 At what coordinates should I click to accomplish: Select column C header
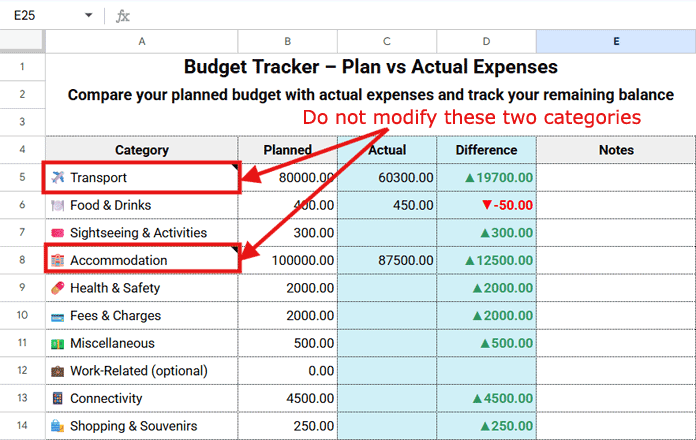tap(387, 41)
